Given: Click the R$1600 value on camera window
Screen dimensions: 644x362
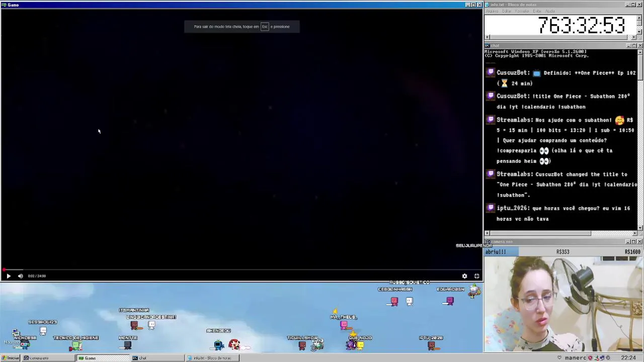Looking at the screenshot, I should (x=633, y=252).
